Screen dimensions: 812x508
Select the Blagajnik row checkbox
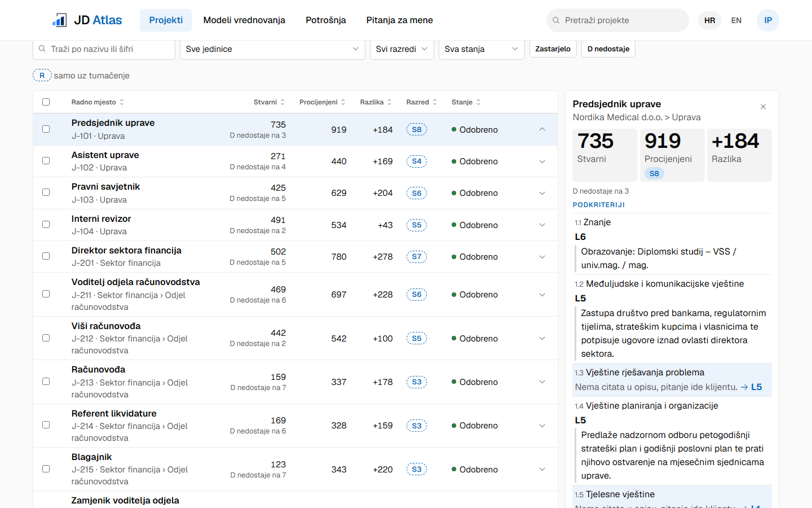coord(46,469)
